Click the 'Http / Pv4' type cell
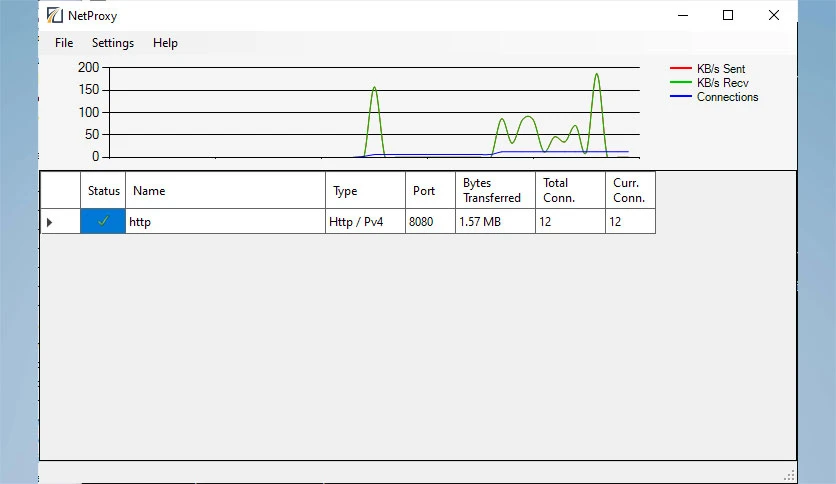The height and width of the screenshot is (484, 836). 365,221
